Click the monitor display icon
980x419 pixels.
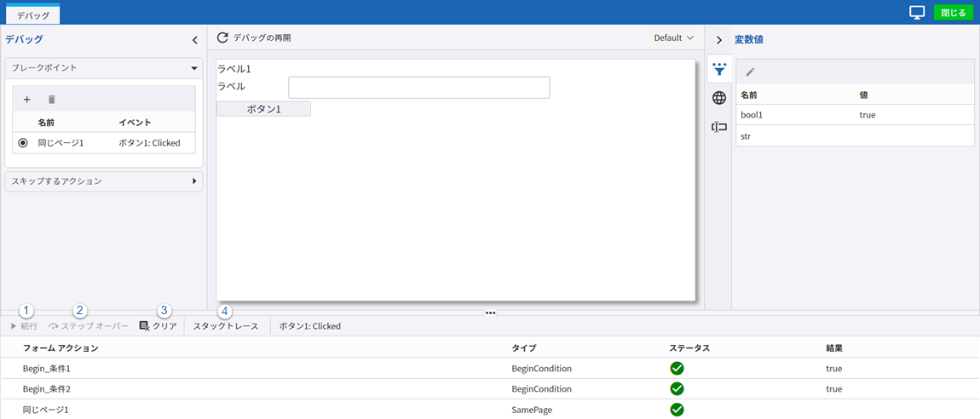pos(917,13)
